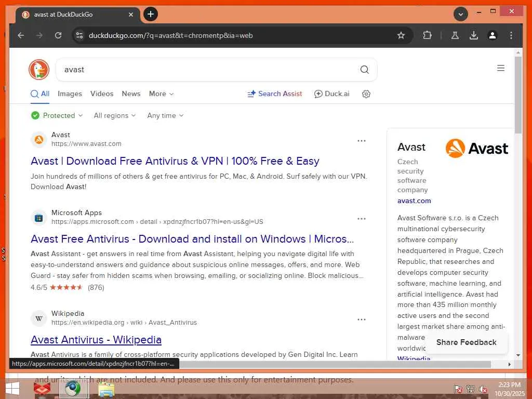Open red app icon on taskbar
532x399 pixels.
coord(42,389)
